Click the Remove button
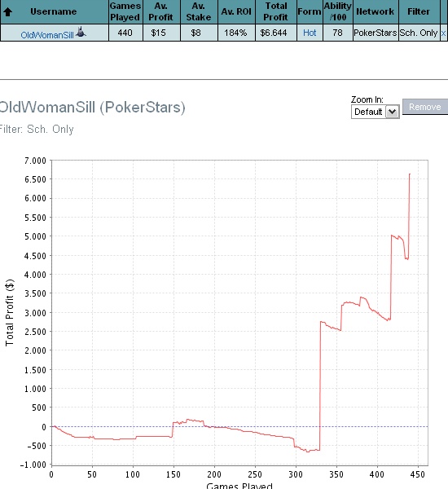448x489 pixels. [x=425, y=107]
